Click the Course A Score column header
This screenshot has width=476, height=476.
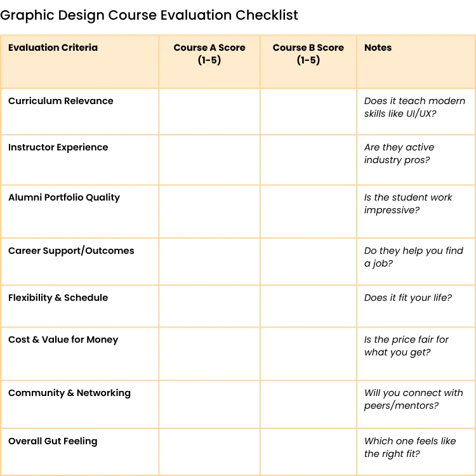coord(209,54)
